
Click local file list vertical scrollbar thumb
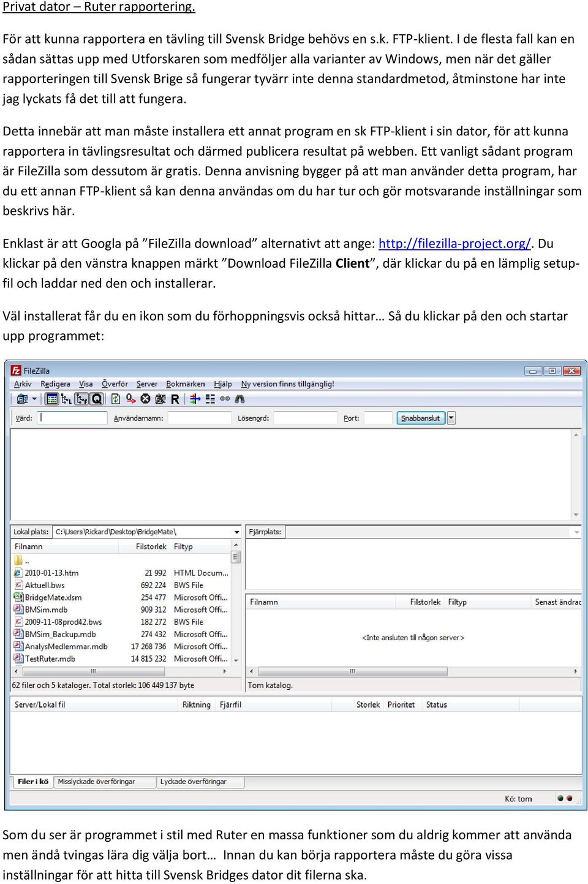(236, 557)
